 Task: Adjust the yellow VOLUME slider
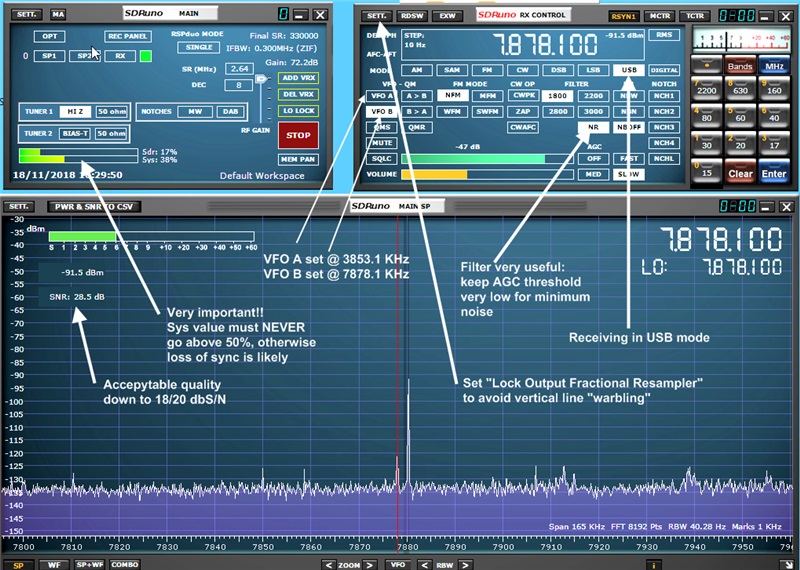pos(487,175)
